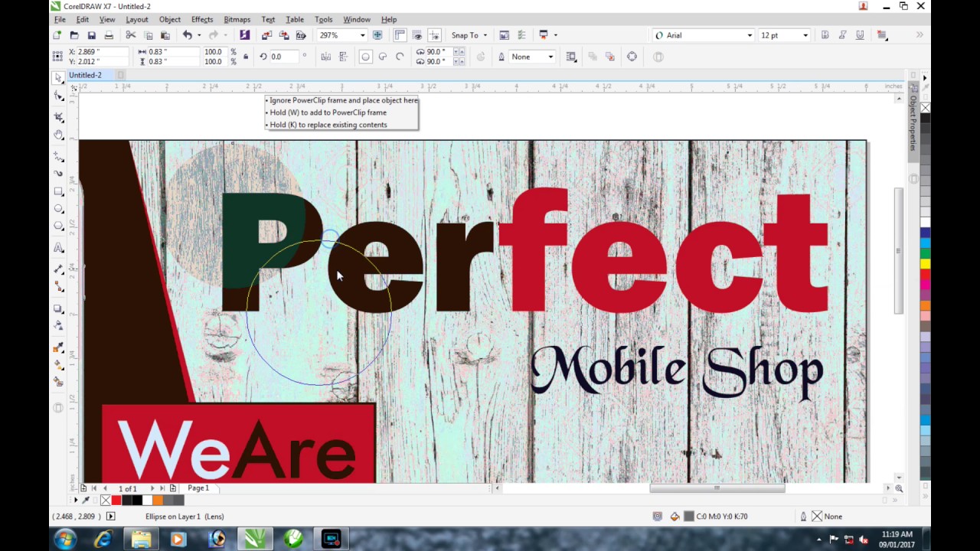Open Internet Explorer from taskbar

pos(103,540)
